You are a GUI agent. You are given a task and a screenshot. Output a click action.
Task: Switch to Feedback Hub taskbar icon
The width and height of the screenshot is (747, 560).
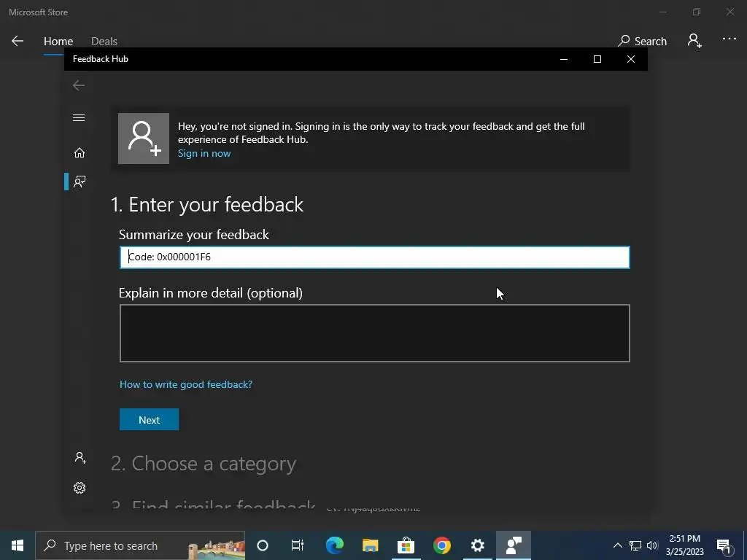click(513, 545)
